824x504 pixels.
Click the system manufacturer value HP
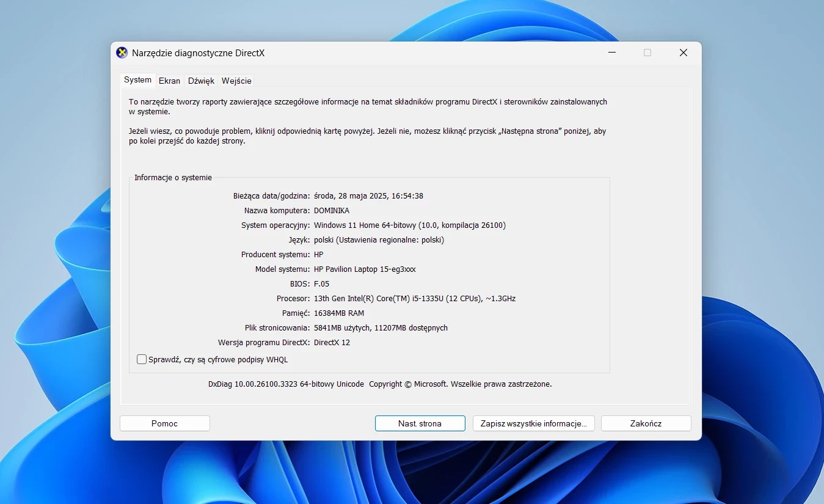coord(319,255)
